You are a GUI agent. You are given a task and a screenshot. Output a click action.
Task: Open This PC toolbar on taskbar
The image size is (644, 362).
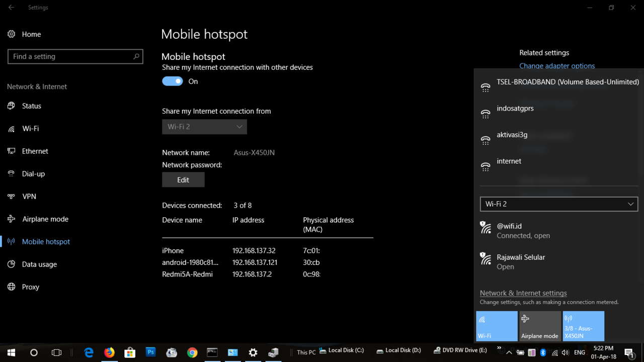306,352
